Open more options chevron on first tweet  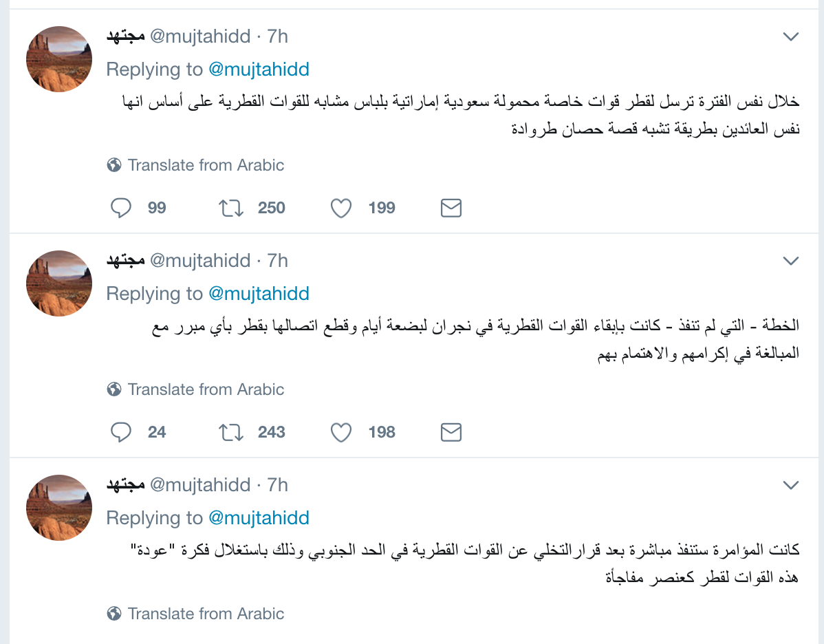pyautogui.click(x=791, y=36)
